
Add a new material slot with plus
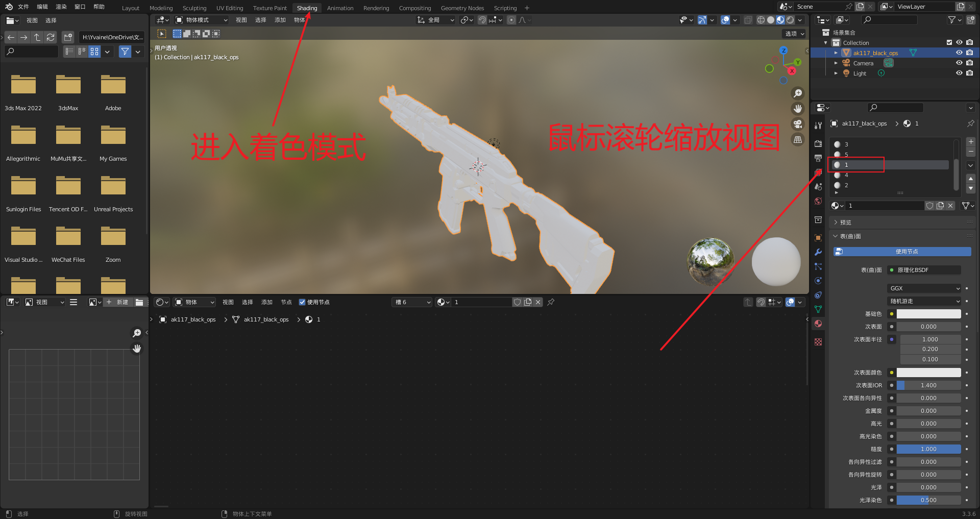pyautogui.click(x=970, y=142)
